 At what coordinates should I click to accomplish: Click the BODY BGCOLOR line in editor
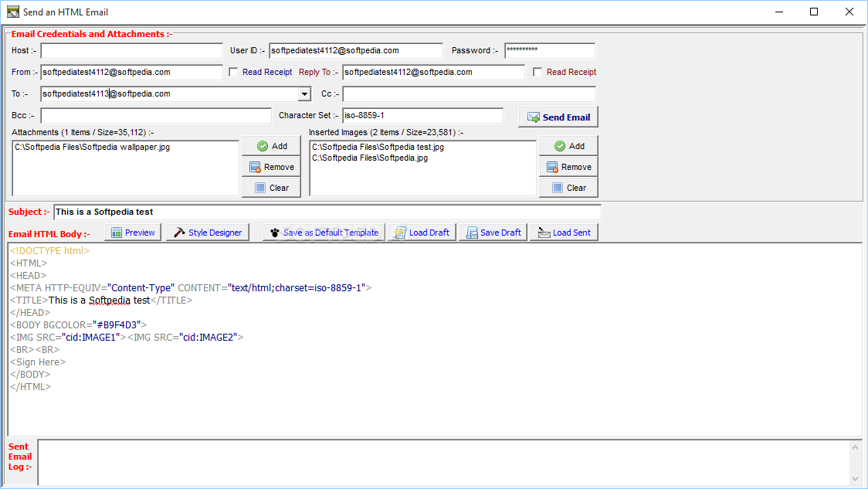(x=79, y=325)
